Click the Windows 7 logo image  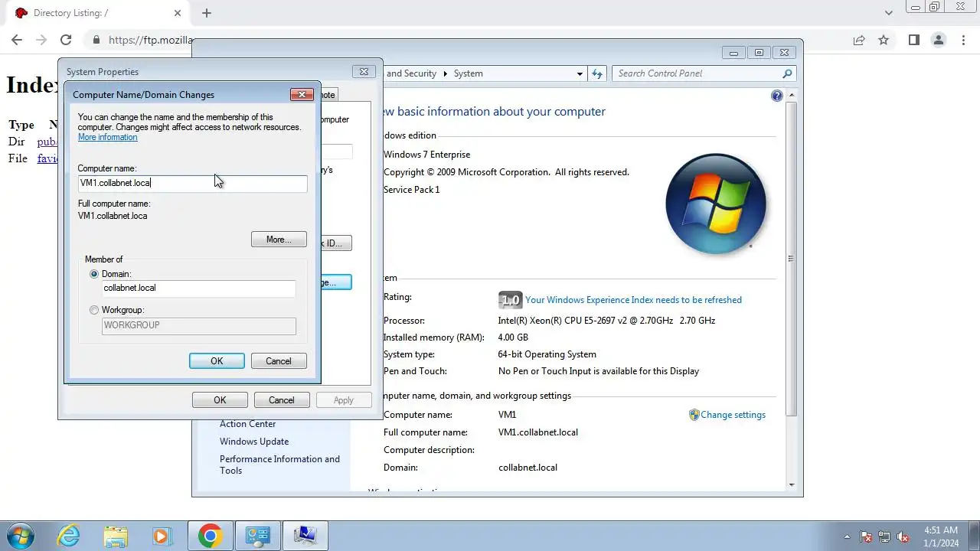click(716, 204)
